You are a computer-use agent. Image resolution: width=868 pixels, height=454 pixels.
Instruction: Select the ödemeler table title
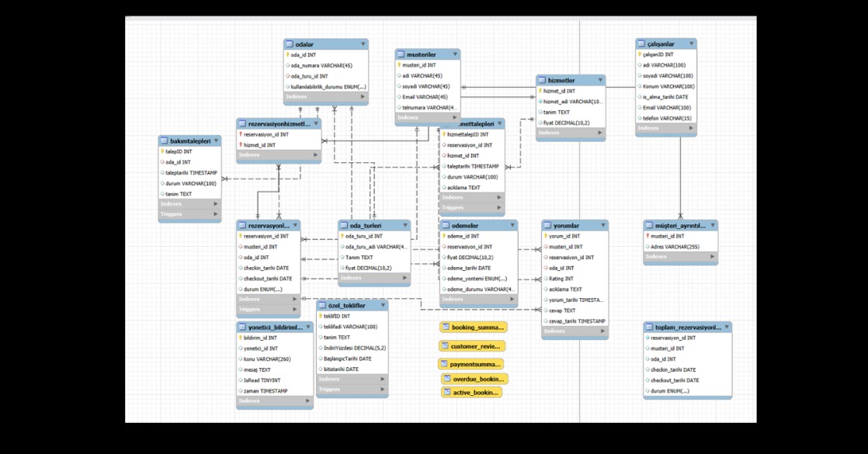(x=466, y=225)
